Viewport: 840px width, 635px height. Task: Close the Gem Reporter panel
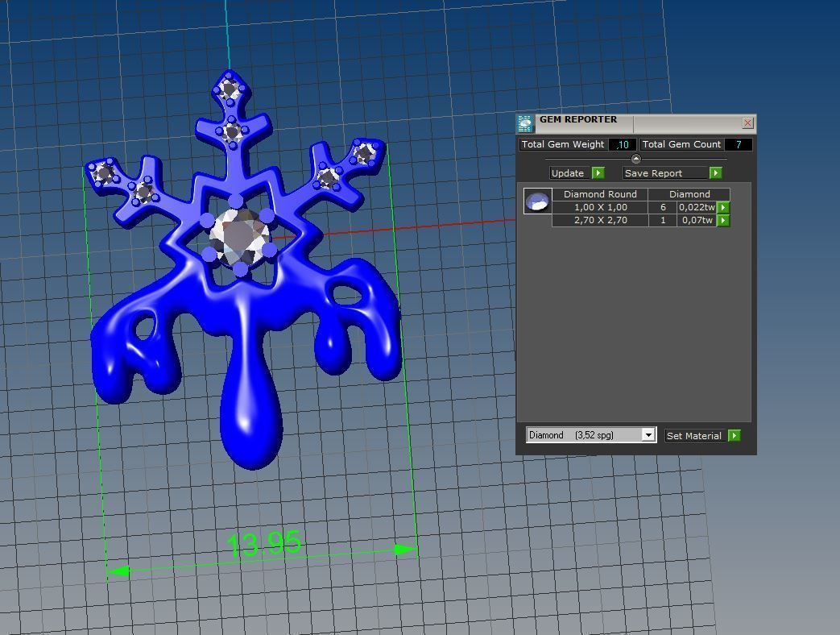click(748, 123)
